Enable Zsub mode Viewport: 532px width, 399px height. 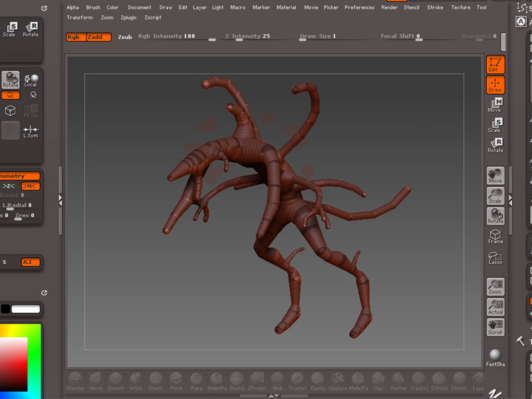[125, 37]
